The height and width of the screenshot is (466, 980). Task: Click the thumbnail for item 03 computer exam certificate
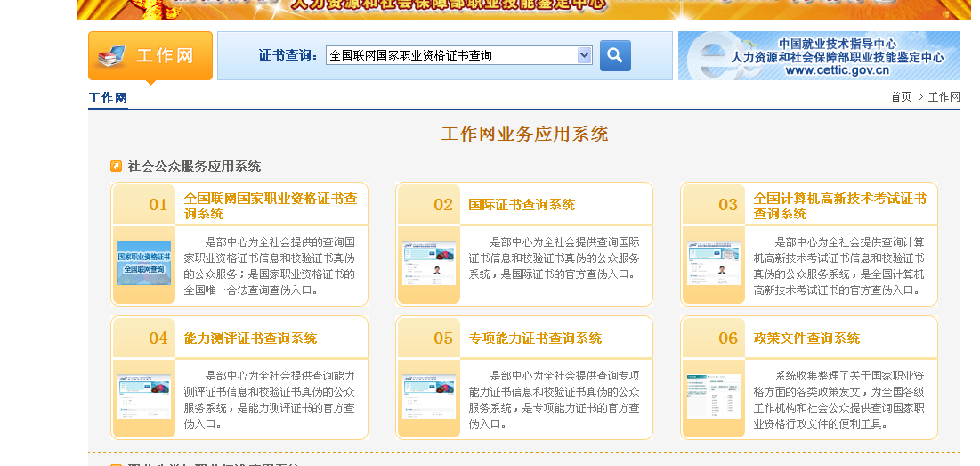[714, 263]
